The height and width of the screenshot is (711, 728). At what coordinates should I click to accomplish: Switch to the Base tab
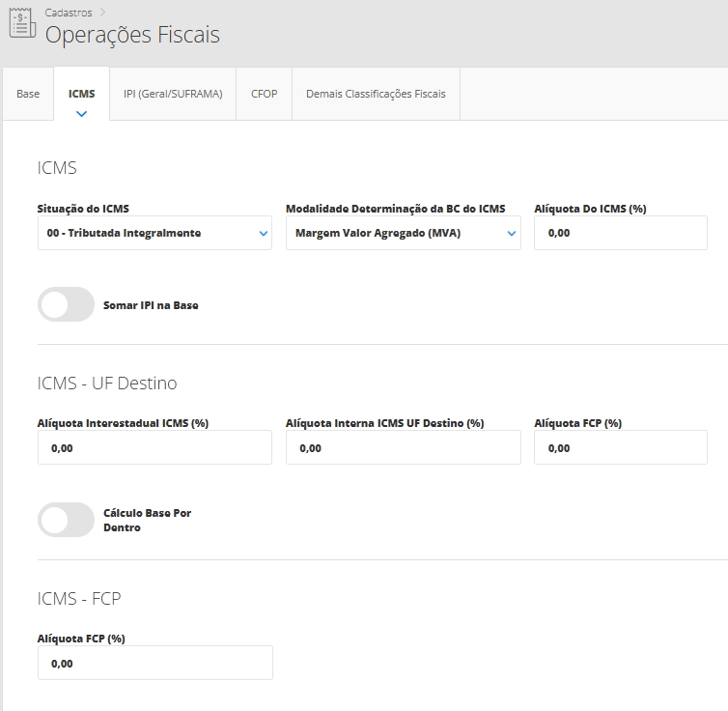[28, 94]
